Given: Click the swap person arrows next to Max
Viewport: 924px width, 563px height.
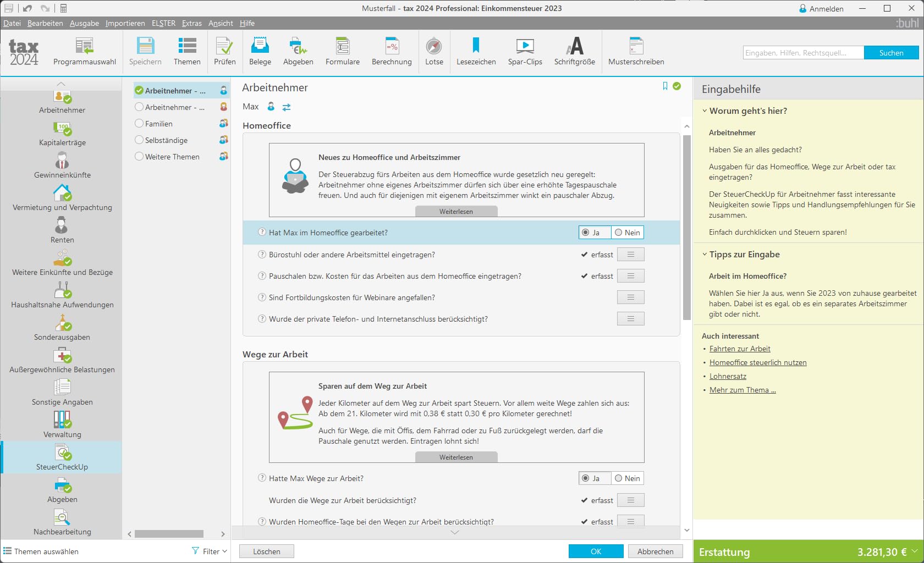Looking at the screenshot, I should [x=287, y=107].
